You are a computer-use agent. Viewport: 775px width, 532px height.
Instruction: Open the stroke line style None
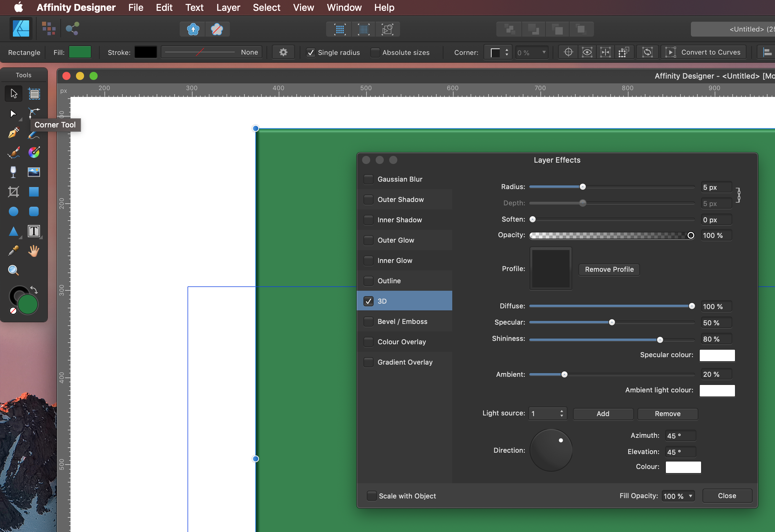tap(212, 52)
